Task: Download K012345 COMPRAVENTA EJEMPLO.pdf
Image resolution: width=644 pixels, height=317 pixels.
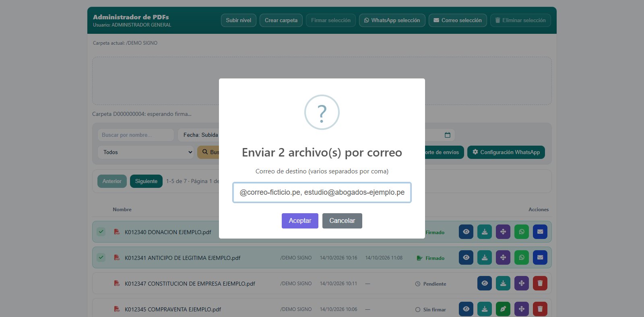Action: click(485, 309)
